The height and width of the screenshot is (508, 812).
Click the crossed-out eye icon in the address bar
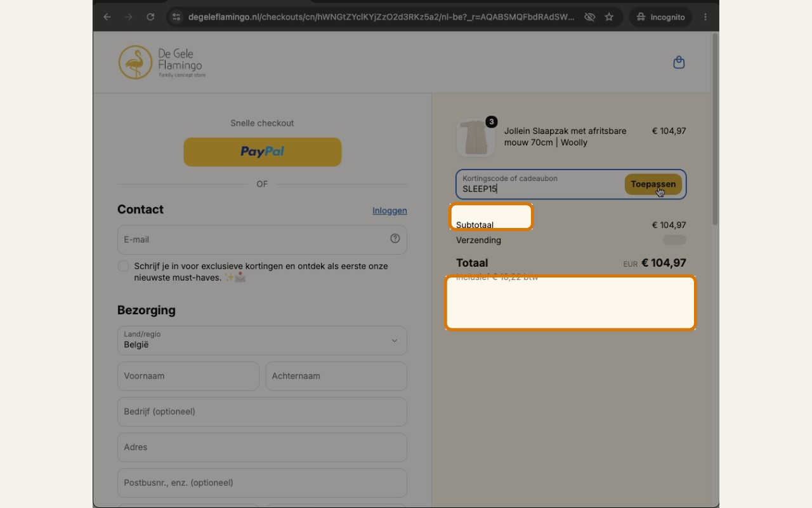point(589,17)
